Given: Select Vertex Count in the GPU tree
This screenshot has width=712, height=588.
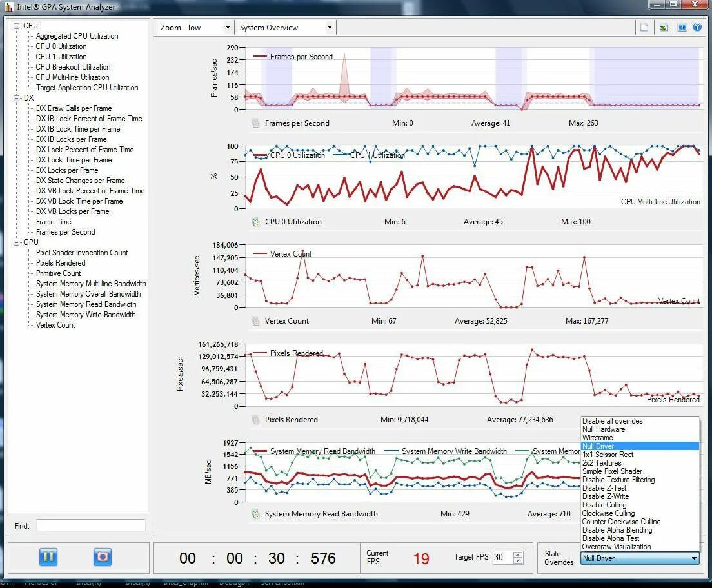Looking at the screenshot, I should (55, 325).
